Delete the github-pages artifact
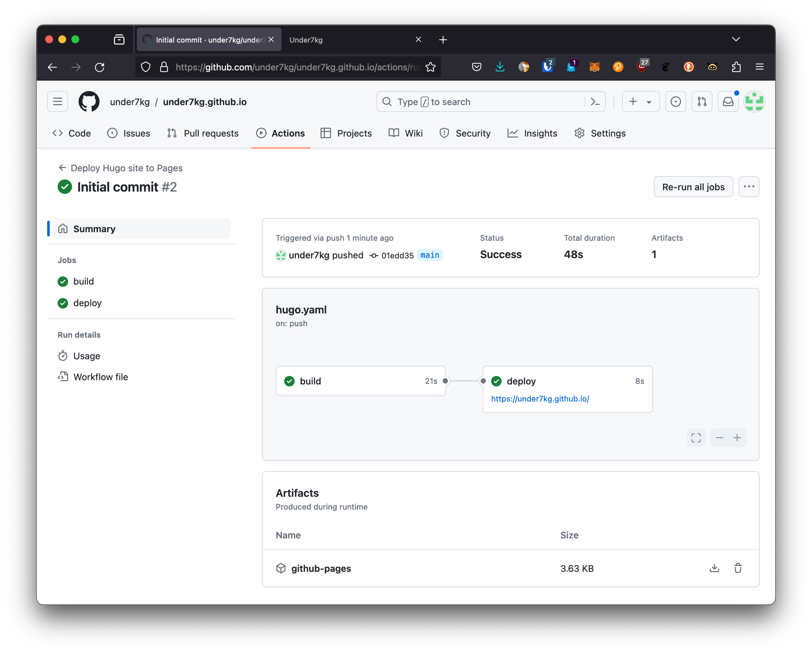Viewport: 812px width, 653px height. (738, 568)
